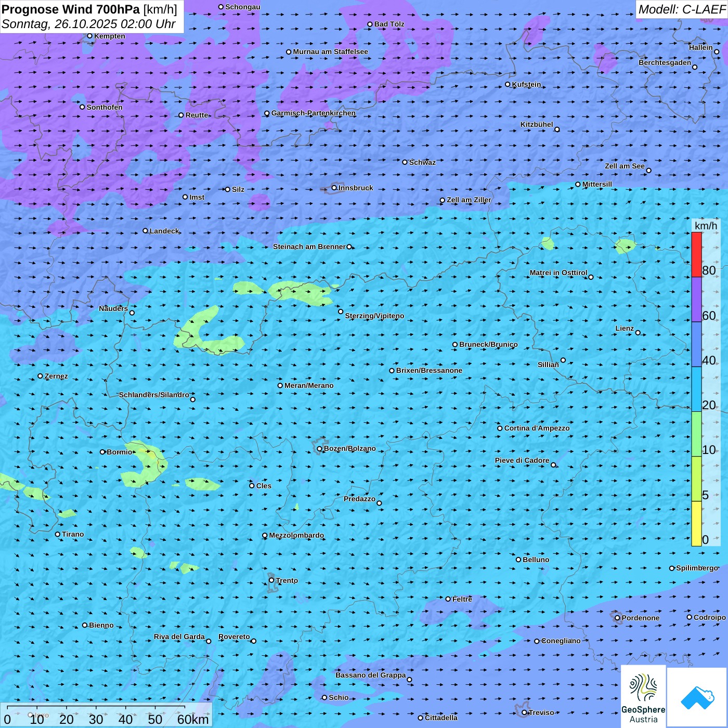Screen dimensions: 728x728
Task: Click the Kempten town label
Action: [110, 36]
